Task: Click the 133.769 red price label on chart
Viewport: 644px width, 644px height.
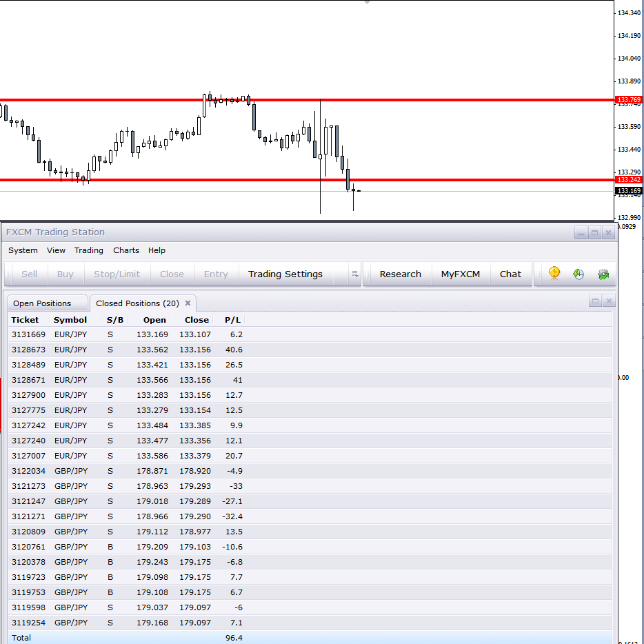Action: [628, 100]
